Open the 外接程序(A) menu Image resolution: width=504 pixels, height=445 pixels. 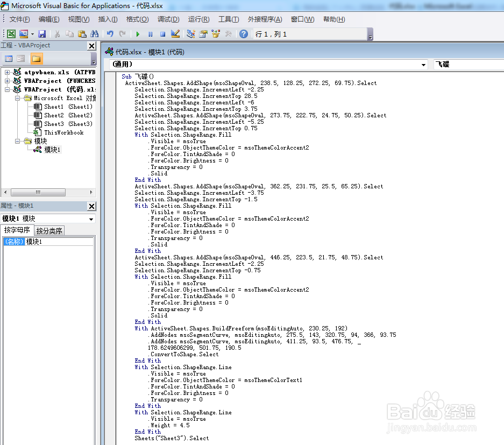(x=265, y=19)
